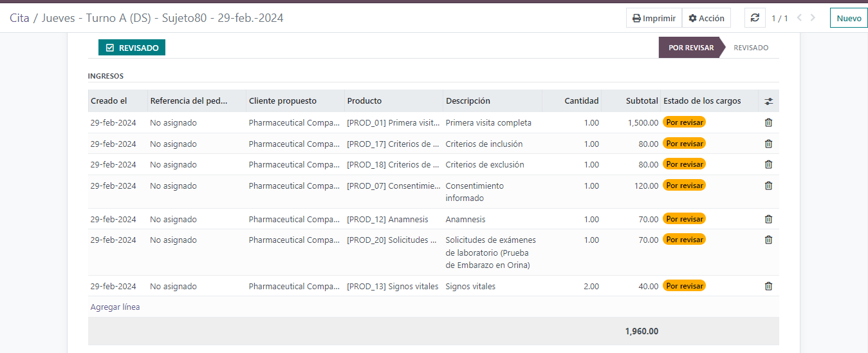Click trash icon on Anamnesis row
This screenshot has width=868, height=353.
(x=768, y=219)
